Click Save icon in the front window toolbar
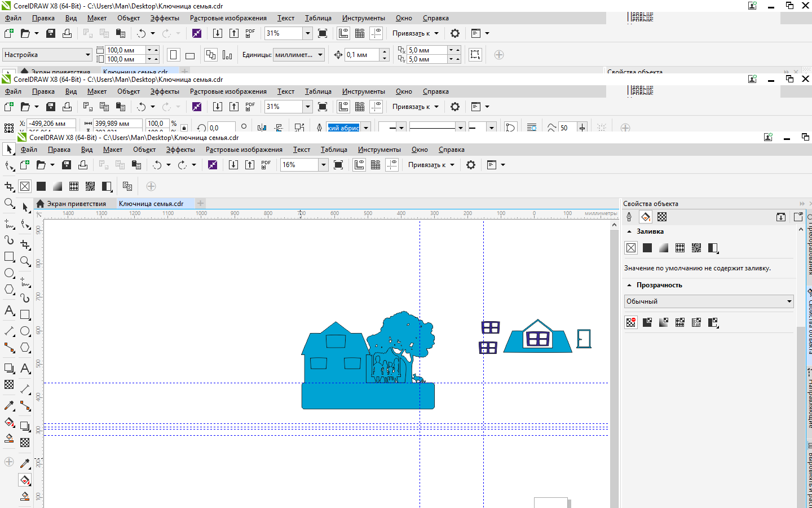 [67, 165]
